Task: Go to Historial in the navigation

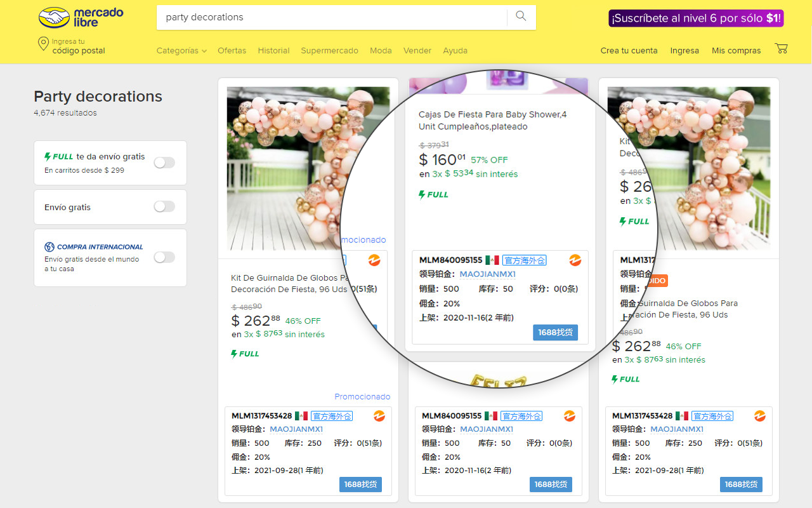Action: click(x=273, y=51)
